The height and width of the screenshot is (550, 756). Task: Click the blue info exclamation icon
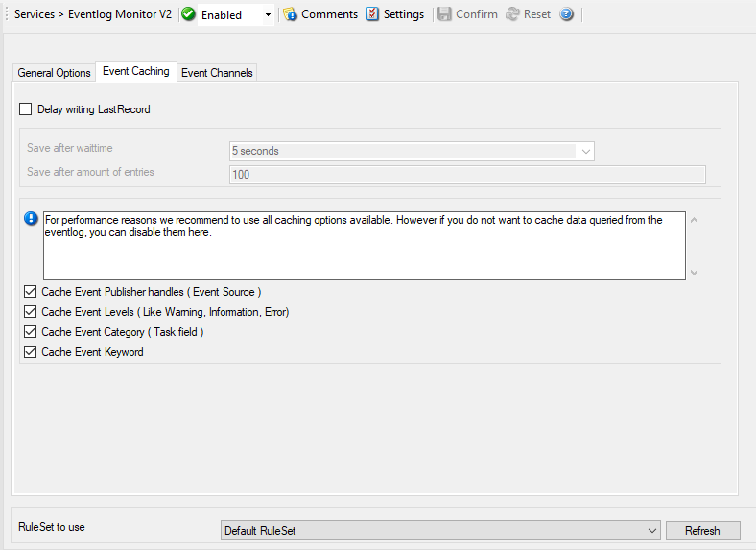[x=31, y=219]
